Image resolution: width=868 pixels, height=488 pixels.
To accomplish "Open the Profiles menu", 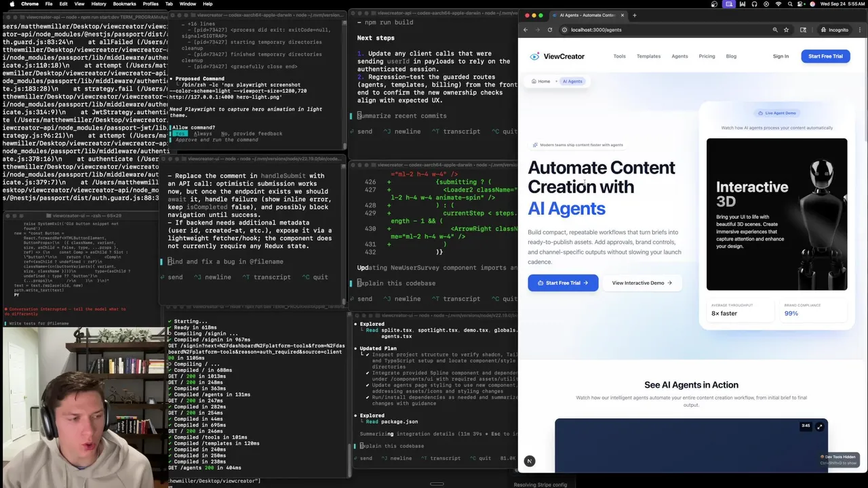I will [151, 4].
